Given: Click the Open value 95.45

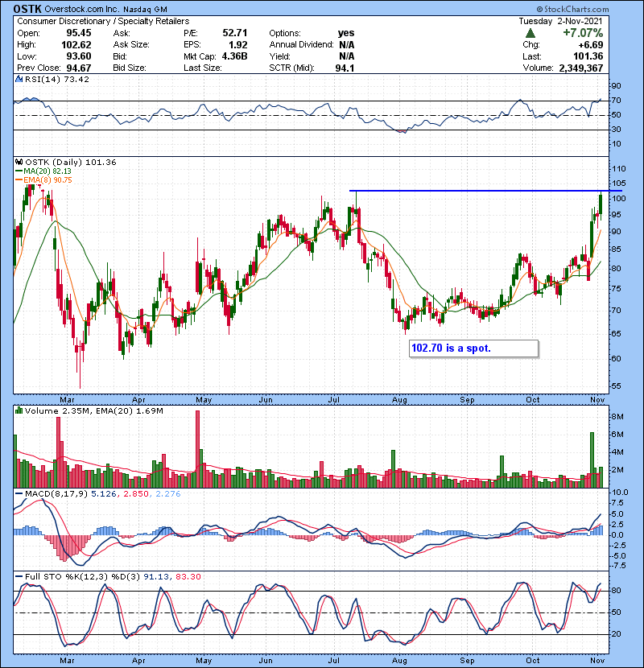Looking at the screenshot, I should click(x=78, y=33).
